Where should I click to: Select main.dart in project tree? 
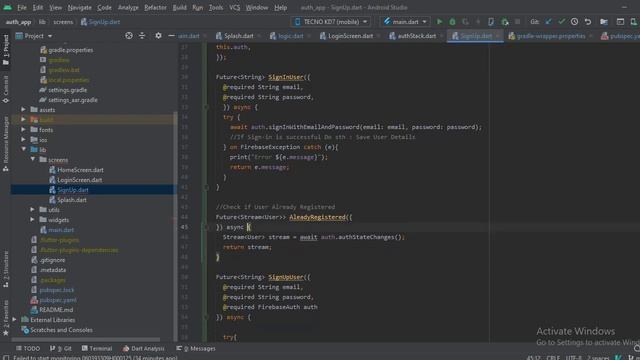point(61,230)
